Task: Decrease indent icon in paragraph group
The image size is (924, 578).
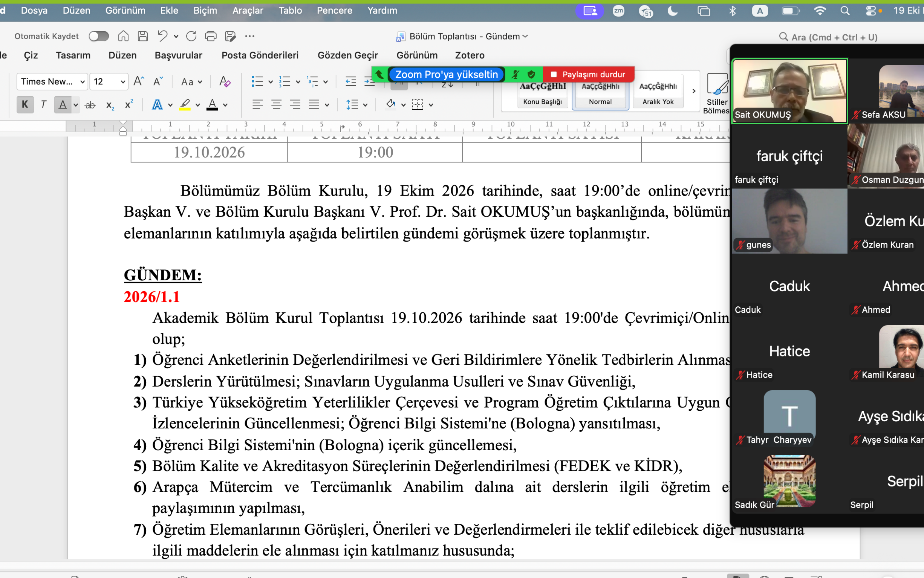Action: coord(350,82)
